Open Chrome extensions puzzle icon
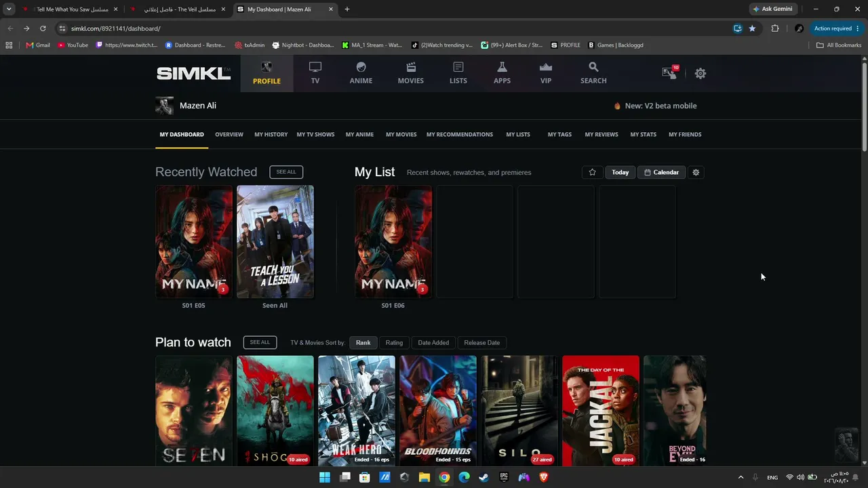868x488 pixels. (775, 28)
